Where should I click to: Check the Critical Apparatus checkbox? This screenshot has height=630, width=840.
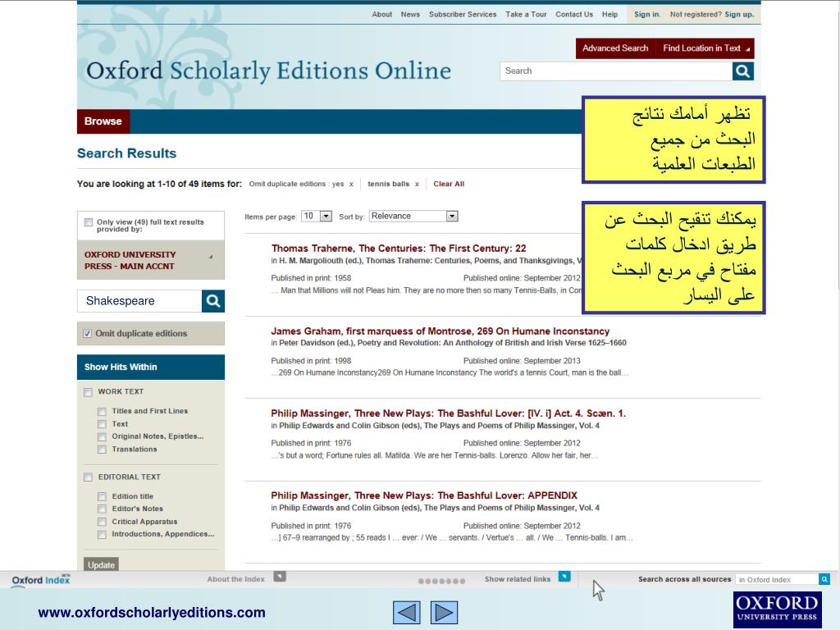[102, 522]
